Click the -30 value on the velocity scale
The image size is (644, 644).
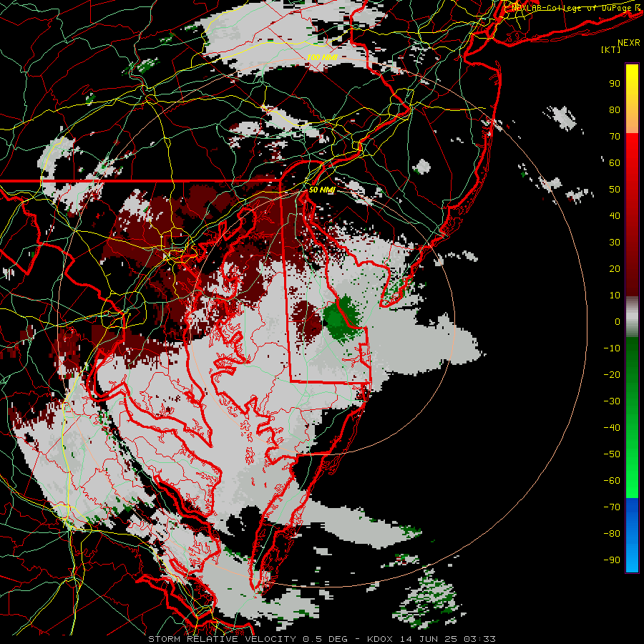click(612, 401)
